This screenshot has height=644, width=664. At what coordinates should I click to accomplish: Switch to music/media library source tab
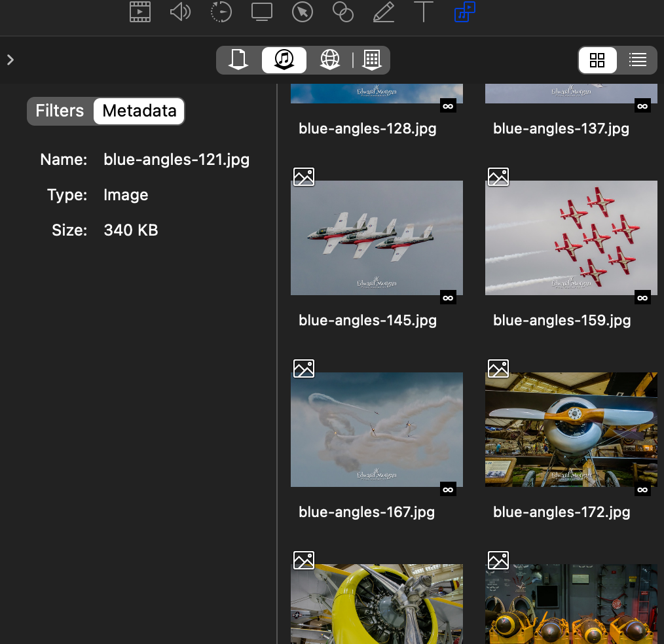coord(284,60)
